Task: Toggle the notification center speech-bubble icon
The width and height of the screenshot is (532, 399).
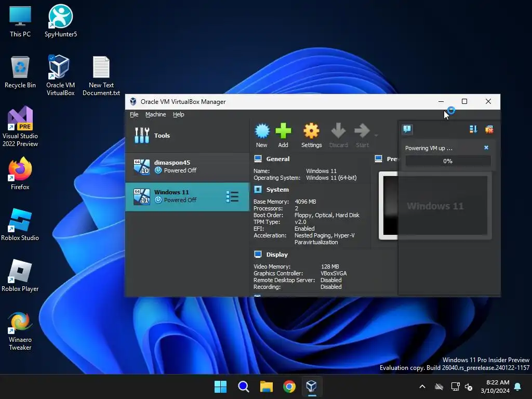Action: (x=407, y=129)
